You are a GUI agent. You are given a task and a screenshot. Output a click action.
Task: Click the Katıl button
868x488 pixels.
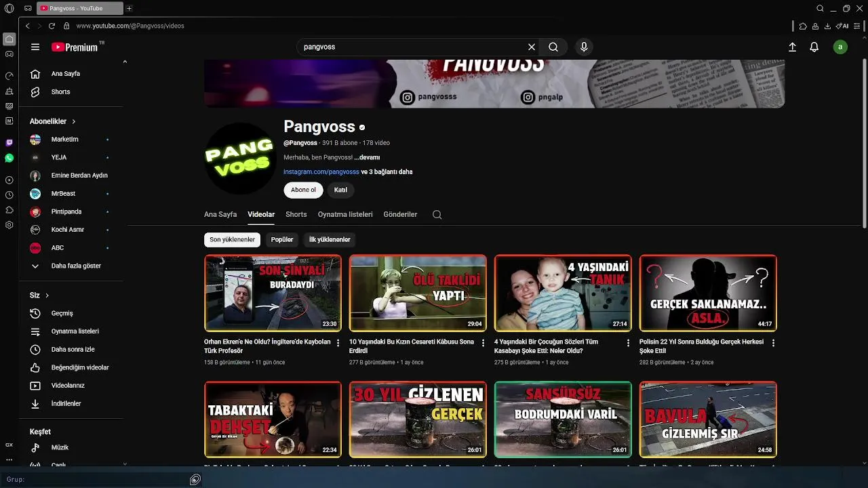click(340, 190)
